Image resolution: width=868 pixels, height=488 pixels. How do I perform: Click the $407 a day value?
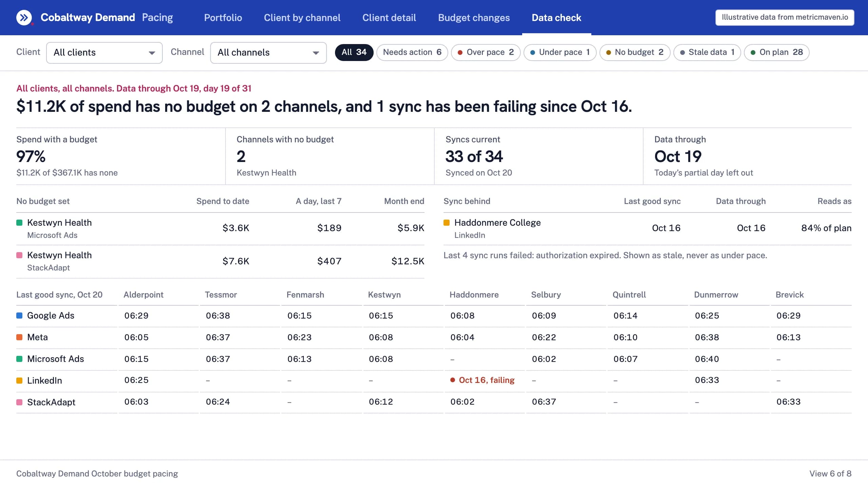329,261
